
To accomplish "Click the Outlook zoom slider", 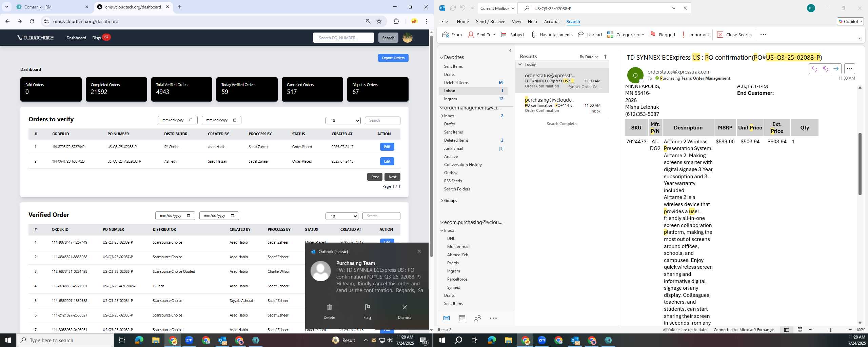I will [830, 330].
